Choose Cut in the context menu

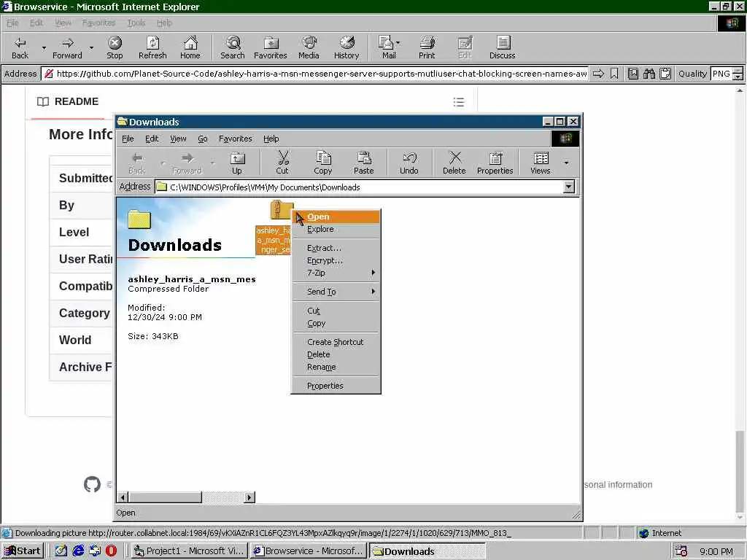click(x=336, y=311)
